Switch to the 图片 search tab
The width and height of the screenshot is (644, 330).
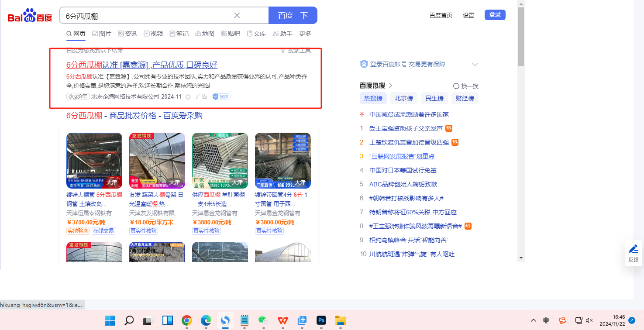pyautogui.click(x=101, y=34)
